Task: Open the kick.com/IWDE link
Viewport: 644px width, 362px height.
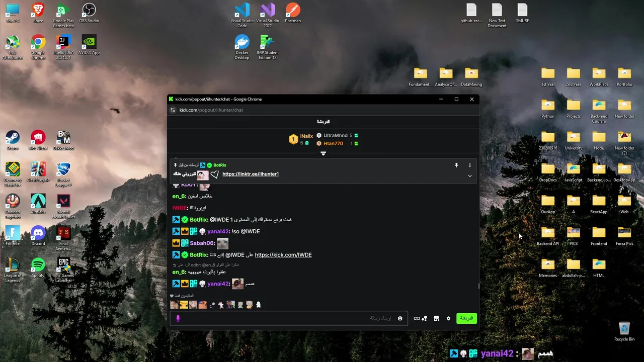Action: [283, 255]
